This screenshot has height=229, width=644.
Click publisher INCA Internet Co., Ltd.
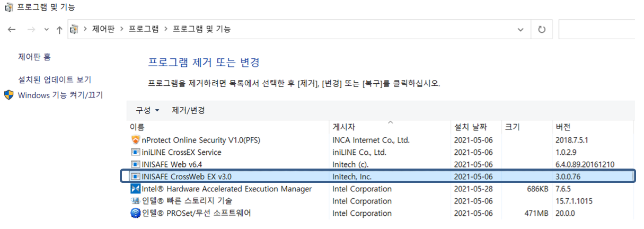(370, 140)
